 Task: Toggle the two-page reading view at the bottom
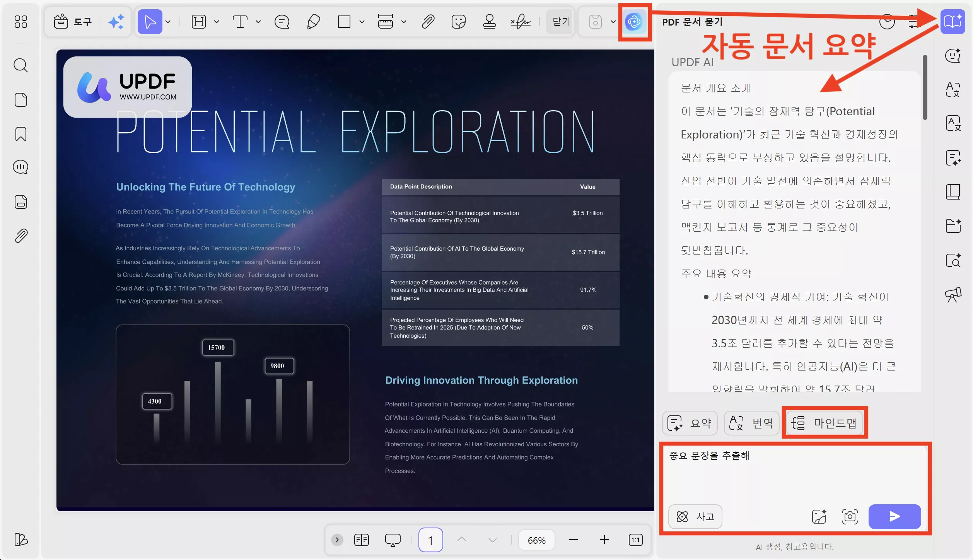coord(361,540)
